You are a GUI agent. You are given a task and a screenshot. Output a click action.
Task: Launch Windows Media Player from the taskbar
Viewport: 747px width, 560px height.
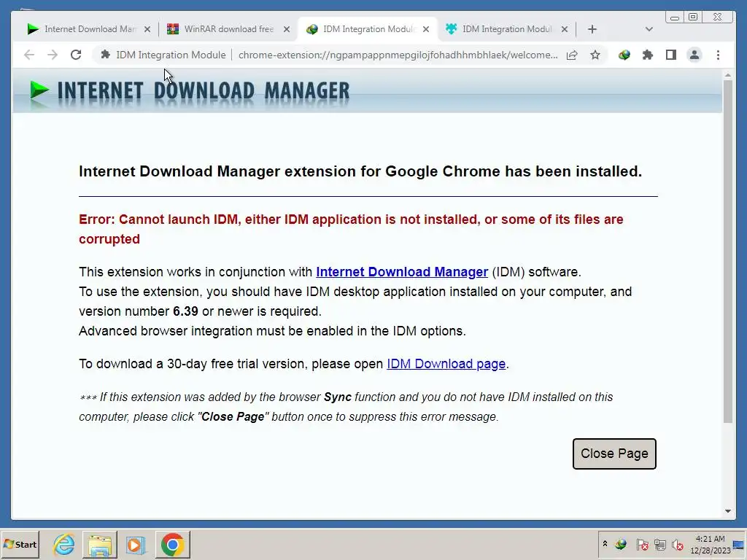coord(135,544)
